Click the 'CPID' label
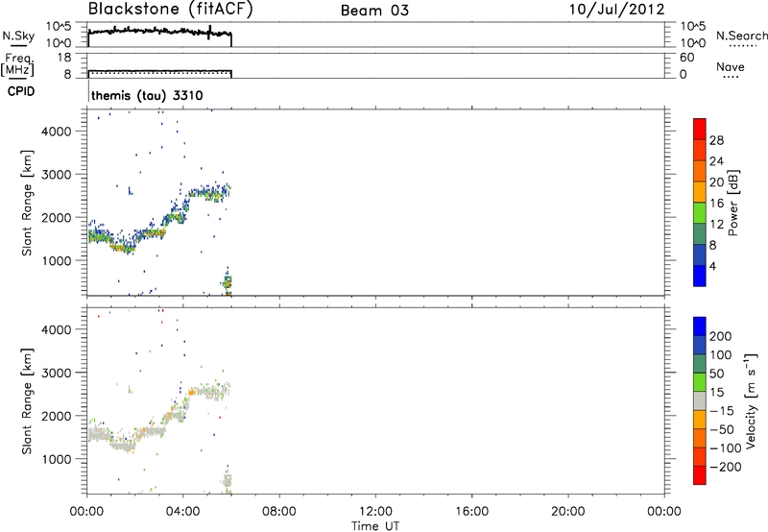Image resolution: width=768 pixels, height=532 pixels. (21, 91)
